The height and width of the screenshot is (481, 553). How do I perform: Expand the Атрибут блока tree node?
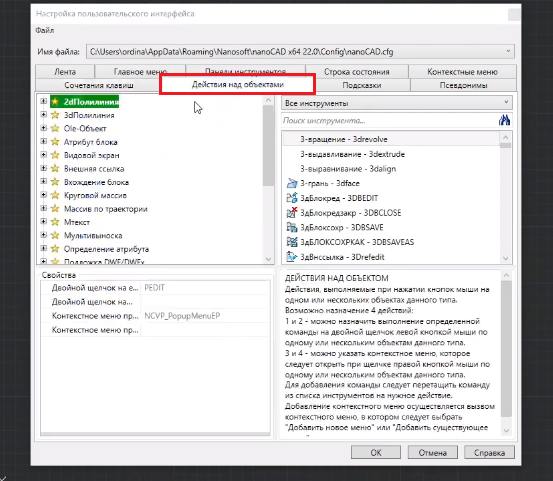pos(43,141)
